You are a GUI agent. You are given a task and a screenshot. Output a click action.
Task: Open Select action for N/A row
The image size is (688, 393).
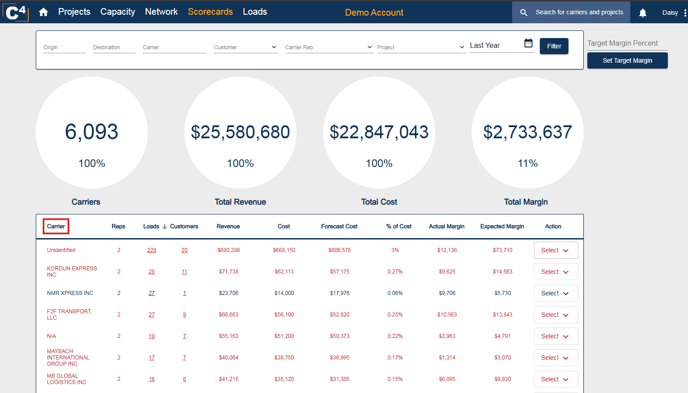(555, 336)
